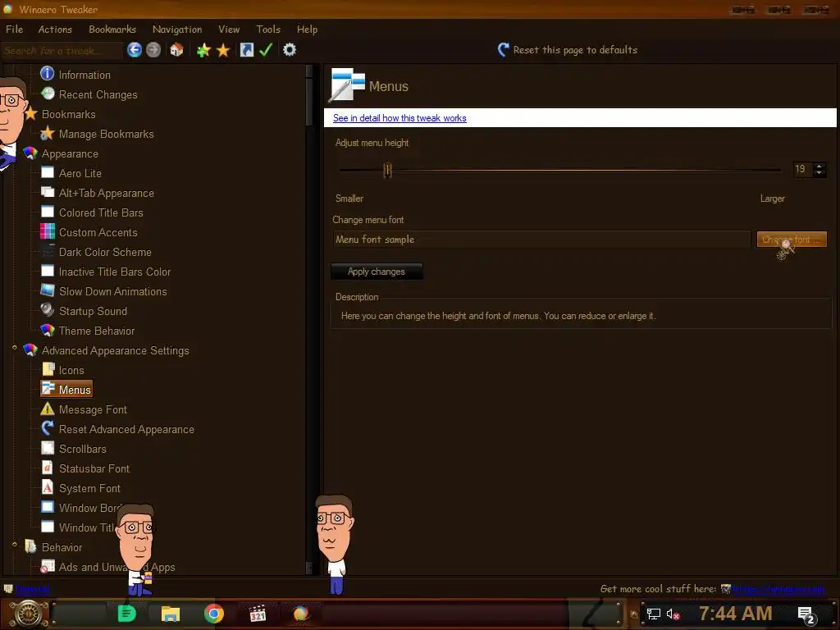Open the notification center icon

click(x=806, y=615)
